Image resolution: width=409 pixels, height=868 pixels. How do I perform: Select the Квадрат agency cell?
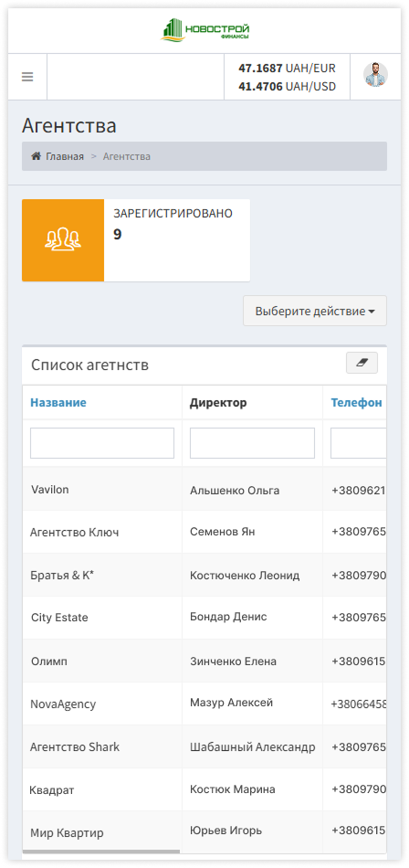coord(102,790)
